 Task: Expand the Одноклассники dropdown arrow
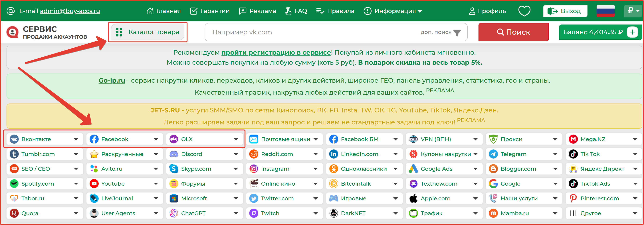(x=395, y=169)
